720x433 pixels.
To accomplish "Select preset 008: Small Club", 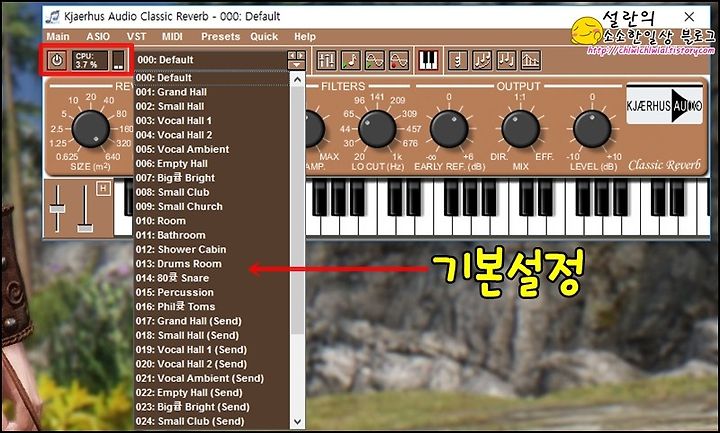I will point(212,192).
